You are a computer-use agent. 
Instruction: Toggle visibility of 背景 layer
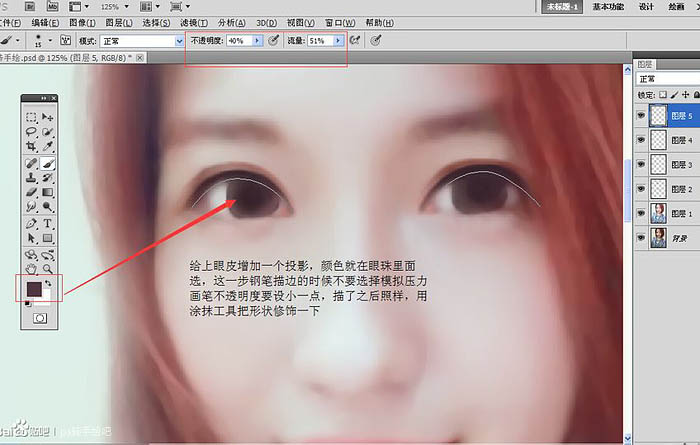(x=640, y=237)
